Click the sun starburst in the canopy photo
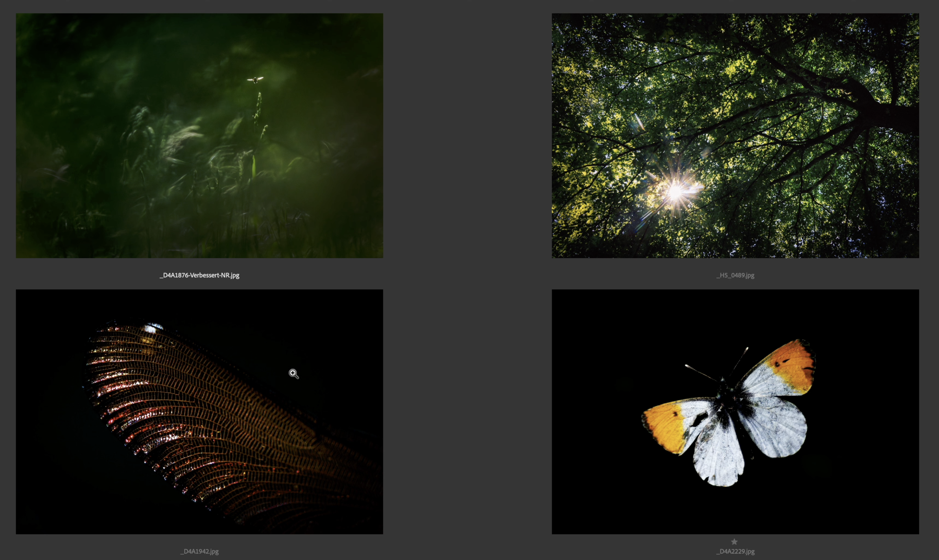The height and width of the screenshot is (560, 939). tap(675, 191)
